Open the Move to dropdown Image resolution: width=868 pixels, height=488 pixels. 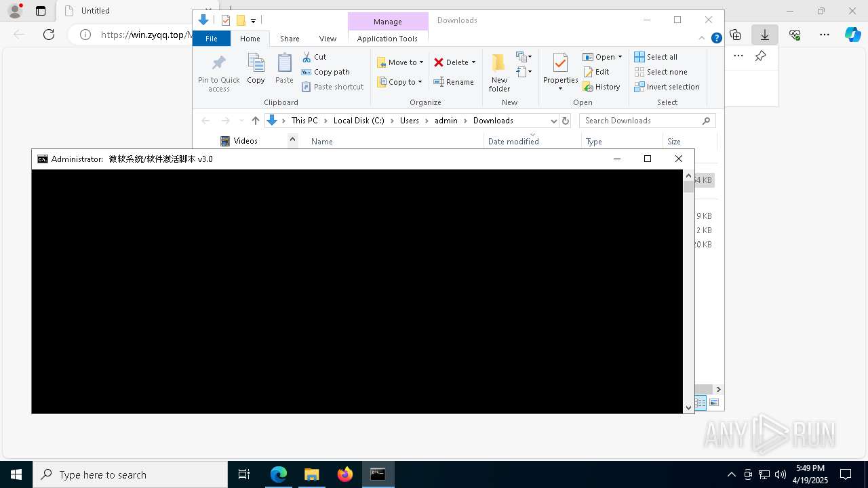(x=400, y=62)
